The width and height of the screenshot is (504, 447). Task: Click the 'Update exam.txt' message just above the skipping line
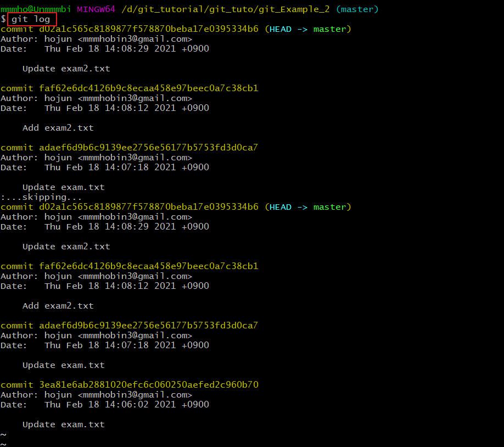(64, 187)
